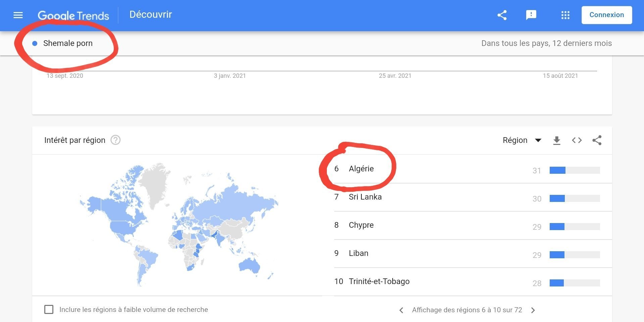Viewport: 644px width, 322px height.
Task: Click Australia on the world map
Action: 249,265
